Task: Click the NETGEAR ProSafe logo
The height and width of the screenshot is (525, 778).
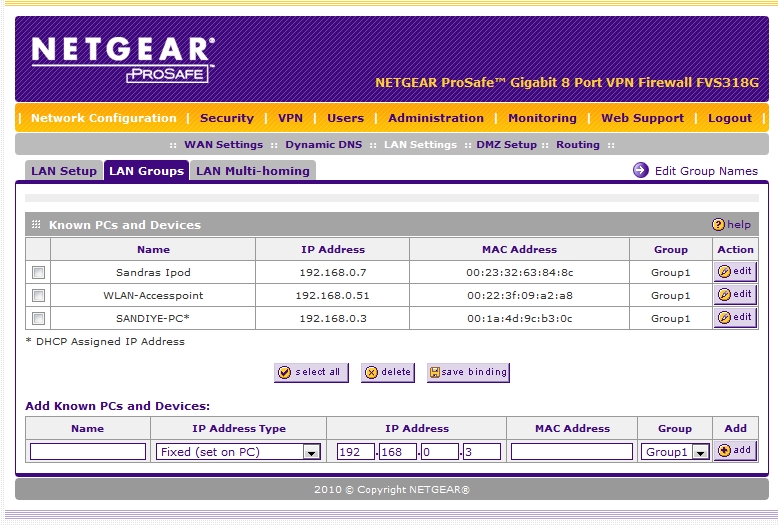Action: pos(123,60)
